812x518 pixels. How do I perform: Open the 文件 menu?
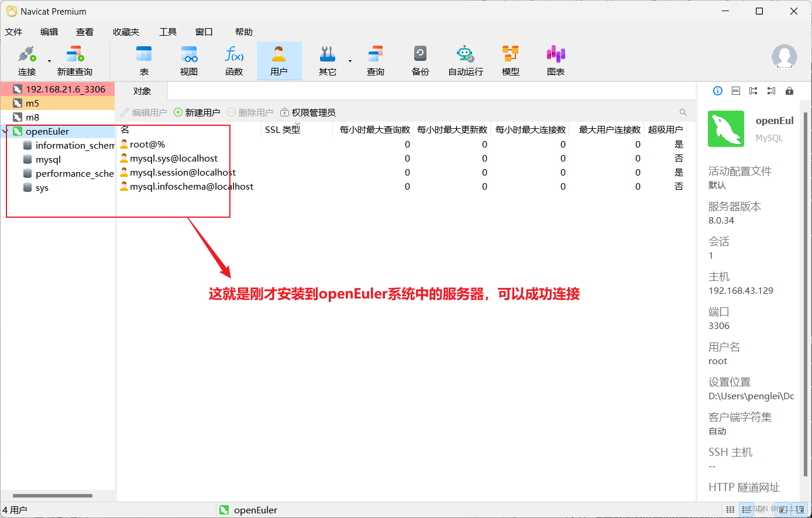13,32
